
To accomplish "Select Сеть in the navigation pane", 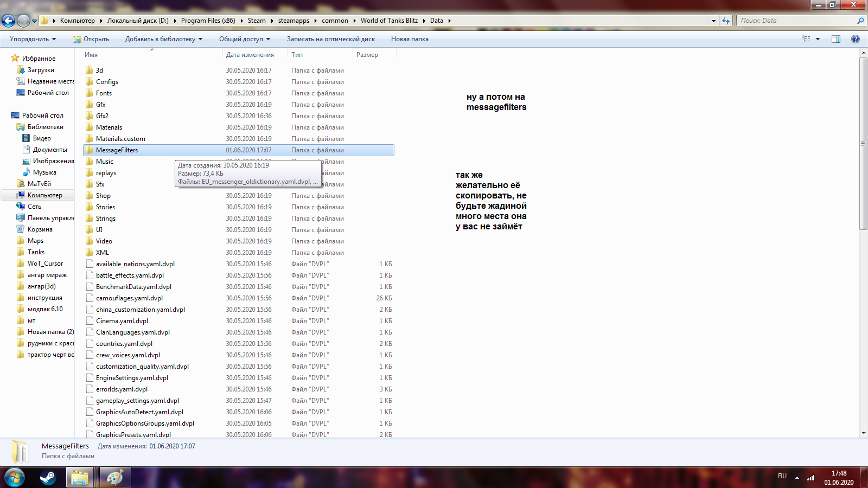I will (x=34, y=207).
